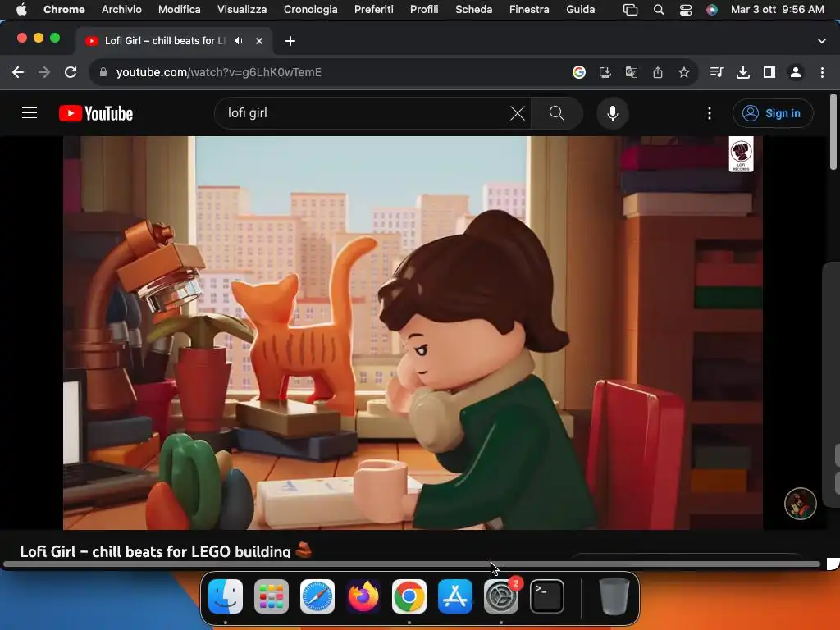Open the Chrome profile menu

point(796,72)
